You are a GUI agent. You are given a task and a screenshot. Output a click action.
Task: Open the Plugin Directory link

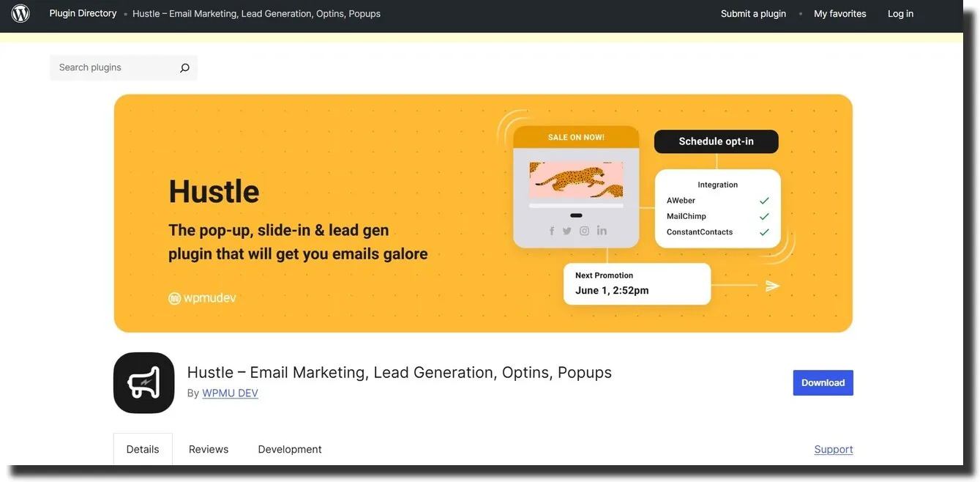[83, 13]
